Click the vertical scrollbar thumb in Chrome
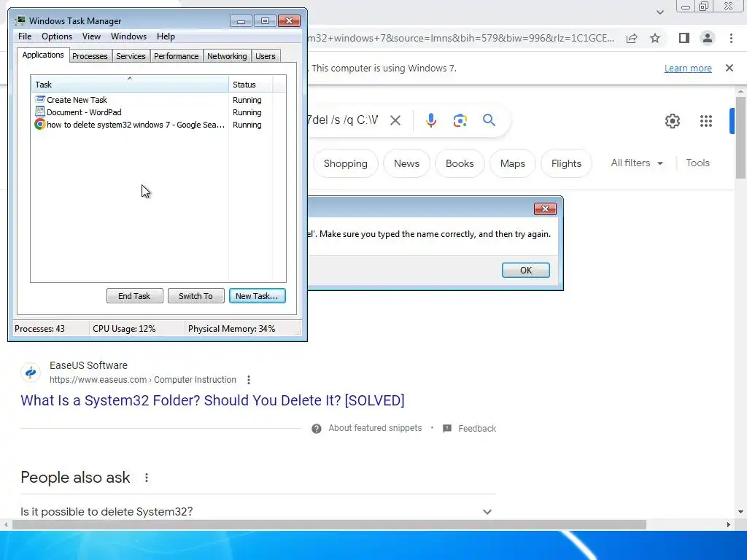Viewport: 747px width, 560px height. coord(740,138)
